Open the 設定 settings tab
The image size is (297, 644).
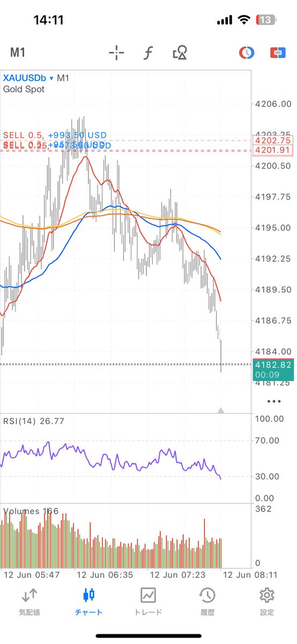pyautogui.click(x=266, y=601)
